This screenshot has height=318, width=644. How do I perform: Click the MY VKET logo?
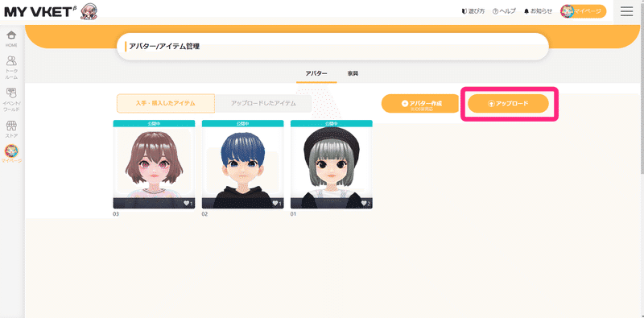(x=40, y=11)
